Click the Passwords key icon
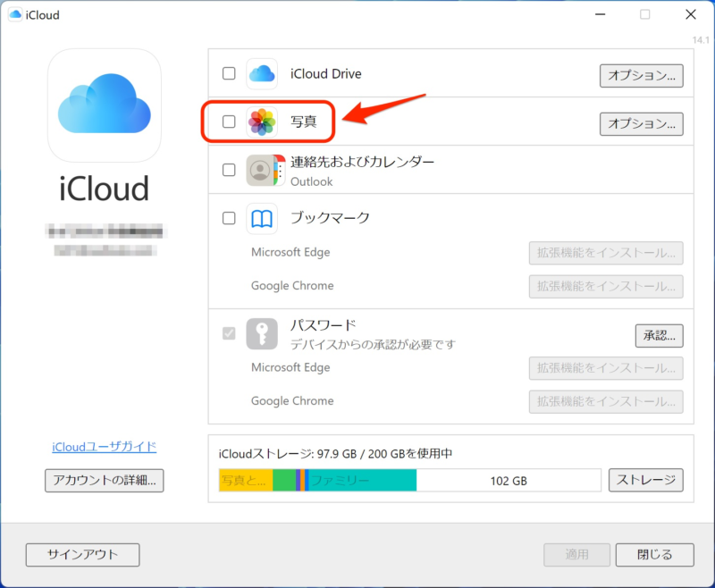This screenshot has height=588, width=715. (262, 333)
